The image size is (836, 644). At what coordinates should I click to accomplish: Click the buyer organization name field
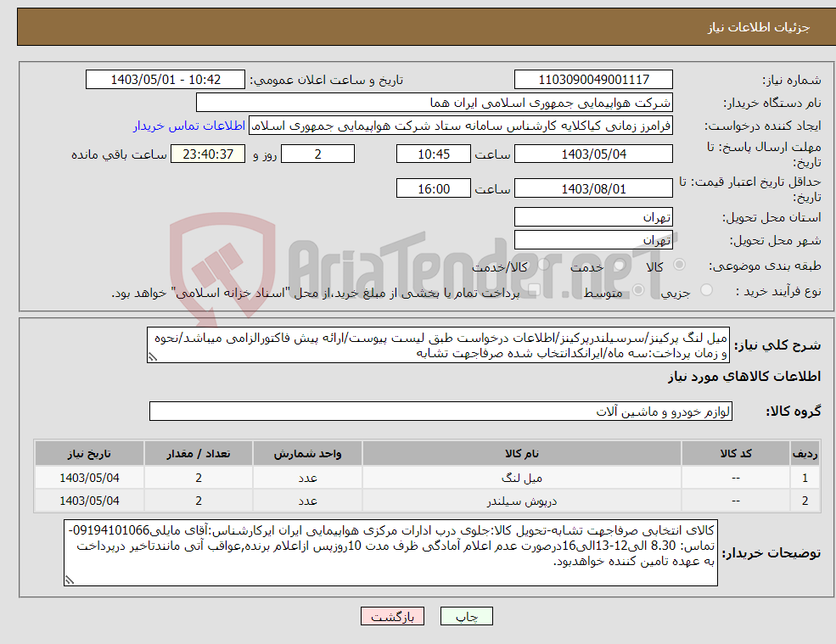click(435, 103)
